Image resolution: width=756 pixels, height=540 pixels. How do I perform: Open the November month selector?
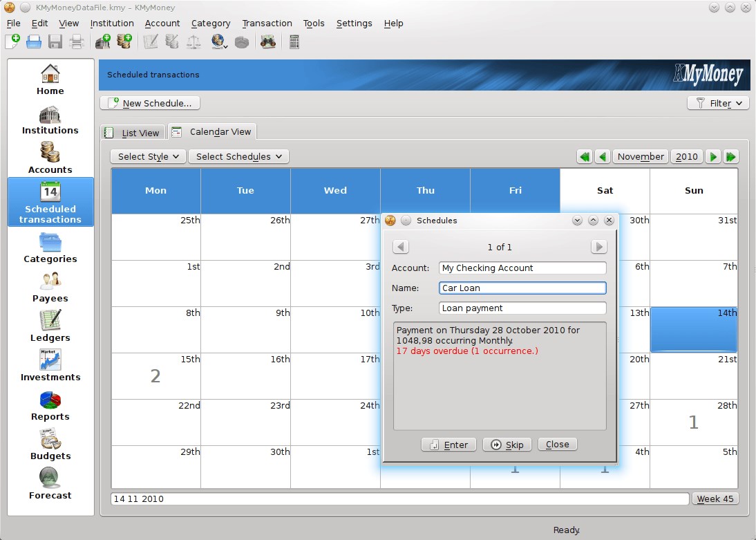pos(641,157)
